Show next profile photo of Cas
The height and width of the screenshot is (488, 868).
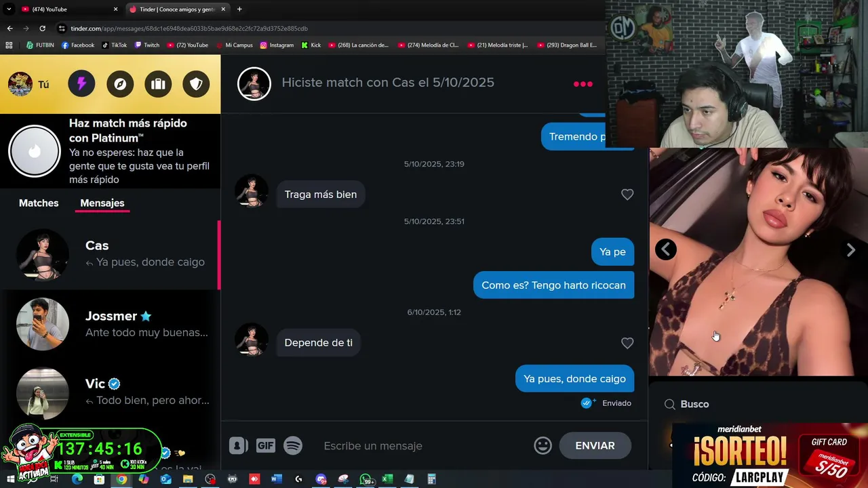(851, 249)
